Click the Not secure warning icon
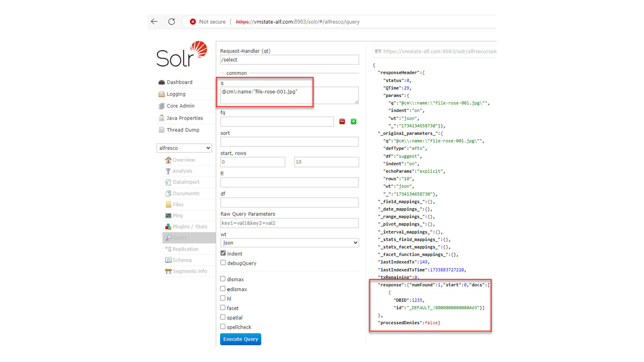This screenshot has height=362, width=644. pyautogui.click(x=193, y=22)
